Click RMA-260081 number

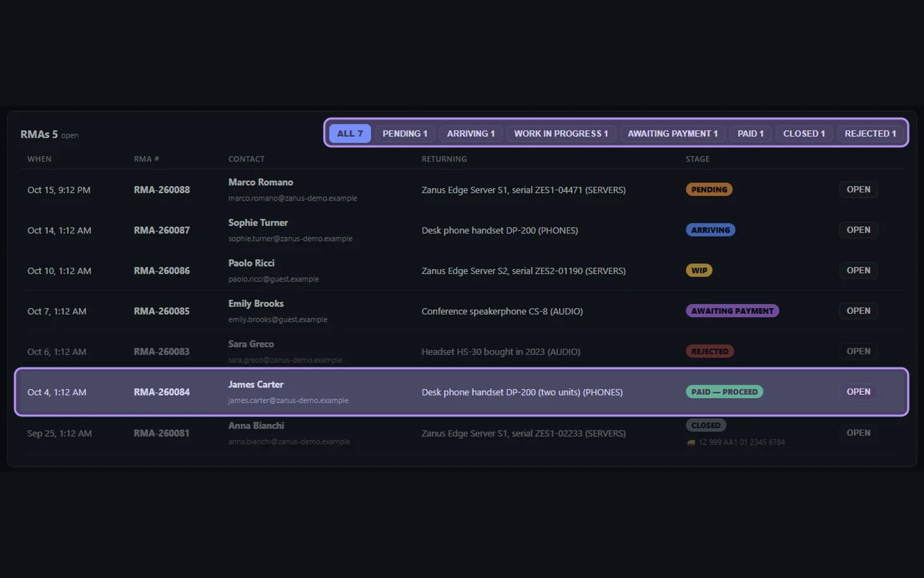coord(162,433)
